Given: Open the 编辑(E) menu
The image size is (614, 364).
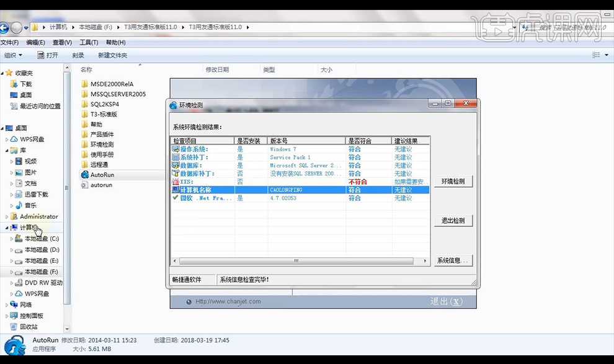Looking at the screenshot, I should 35,42.
